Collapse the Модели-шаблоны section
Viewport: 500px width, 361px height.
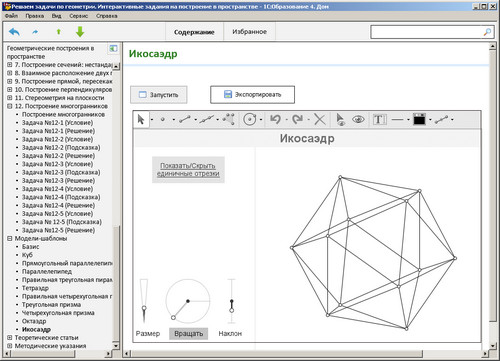(10, 238)
